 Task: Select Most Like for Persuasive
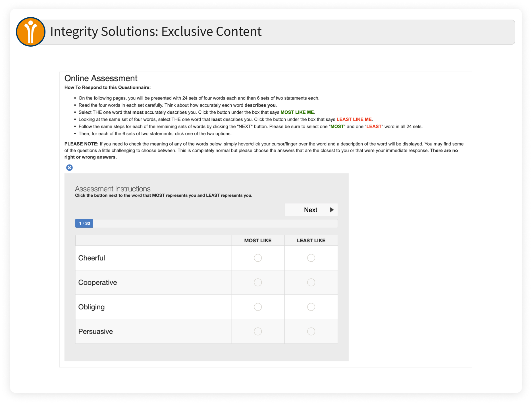258,332
